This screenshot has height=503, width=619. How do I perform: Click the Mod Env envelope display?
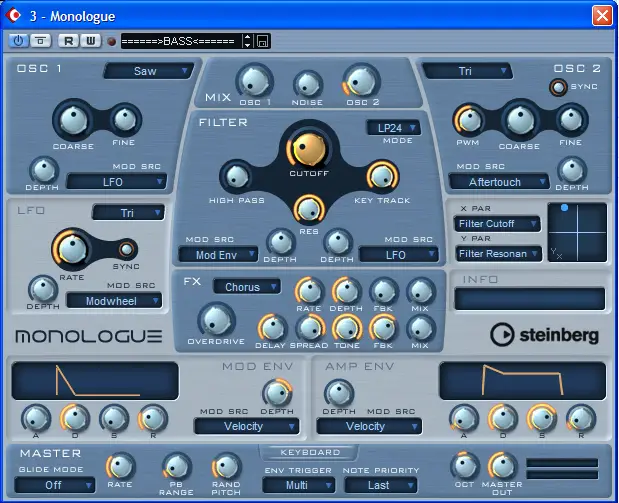coord(95,380)
